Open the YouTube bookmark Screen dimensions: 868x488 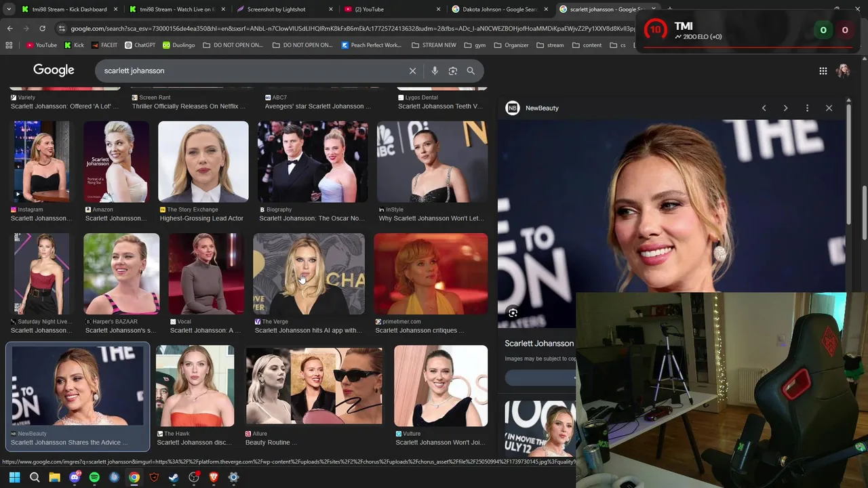pyautogui.click(x=41, y=45)
